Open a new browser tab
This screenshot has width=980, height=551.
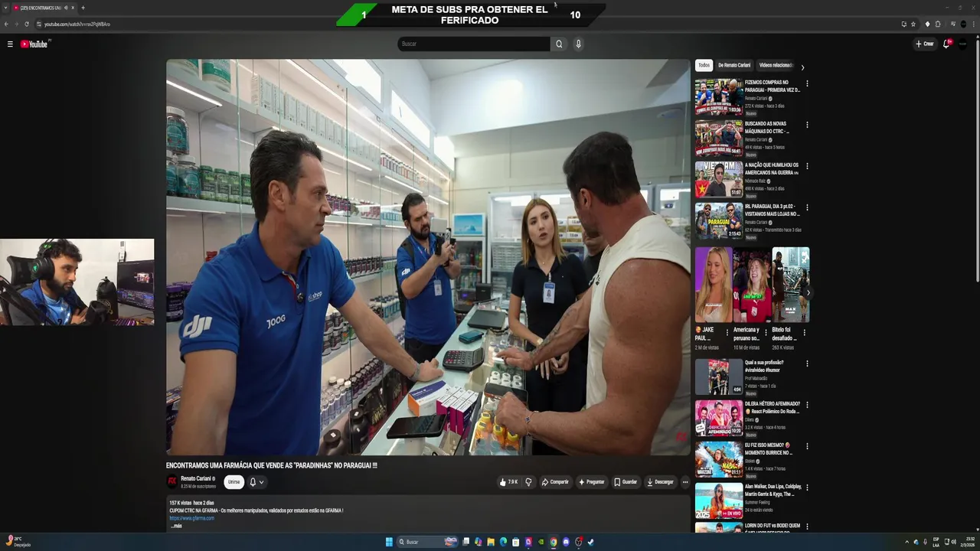click(83, 8)
